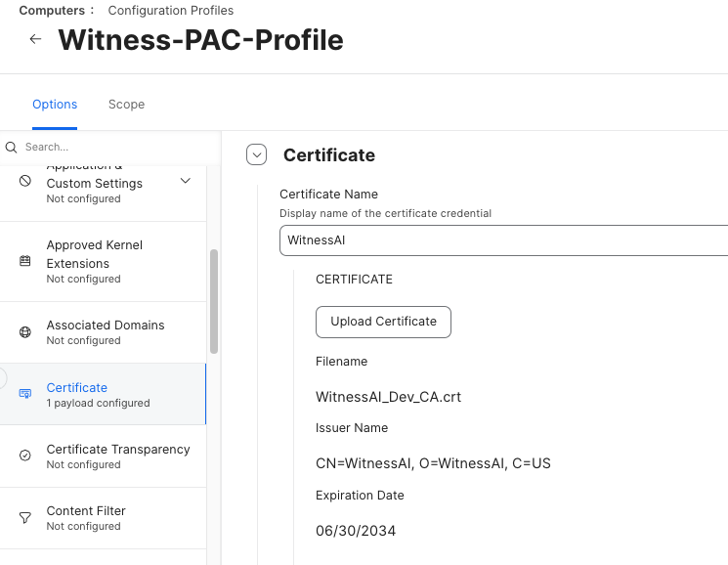Screen dimensions: 728x565
Task: Open the Certificate Transparency payload
Action: click(x=118, y=456)
